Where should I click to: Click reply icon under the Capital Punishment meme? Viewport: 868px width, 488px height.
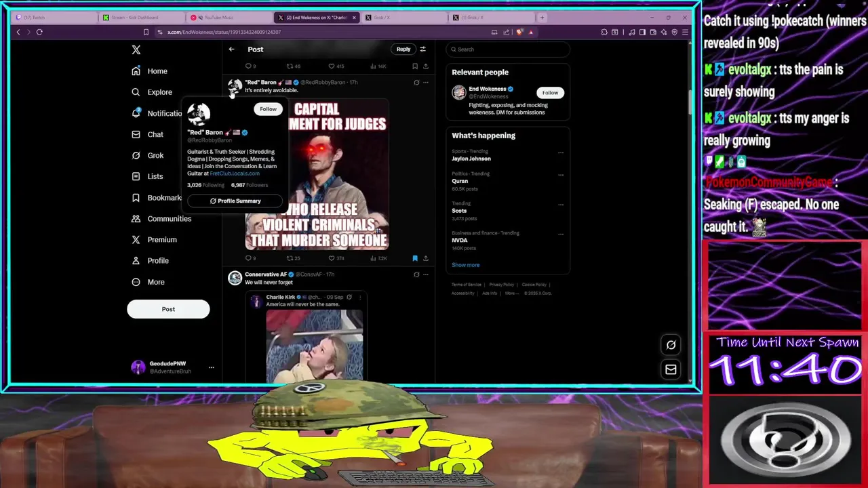pyautogui.click(x=248, y=258)
